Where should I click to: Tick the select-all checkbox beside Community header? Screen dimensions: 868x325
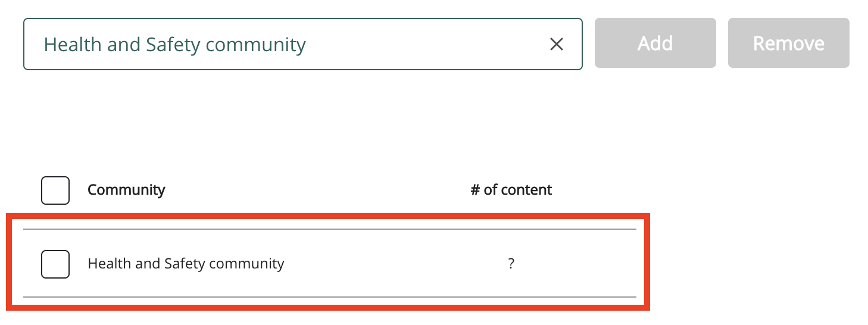55,190
